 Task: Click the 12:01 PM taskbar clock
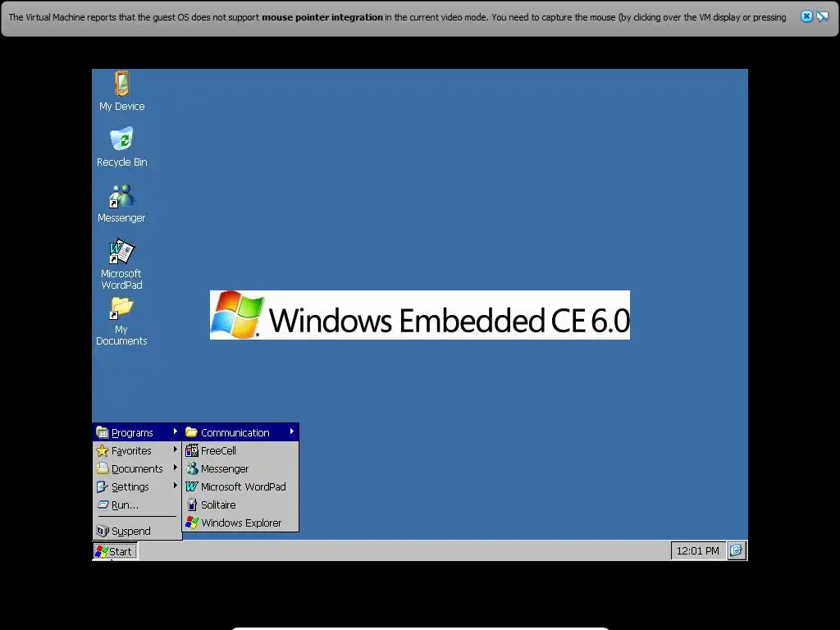[x=697, y=550]
